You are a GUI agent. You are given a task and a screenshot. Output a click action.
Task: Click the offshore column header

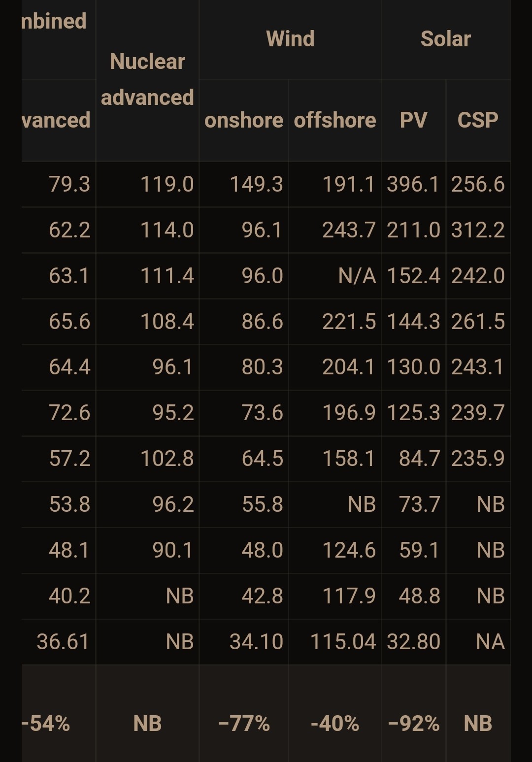335,120
